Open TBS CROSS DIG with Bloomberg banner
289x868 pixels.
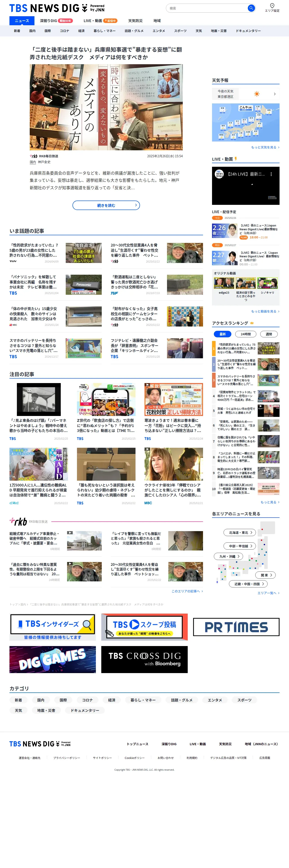click(x=144, y=659)
